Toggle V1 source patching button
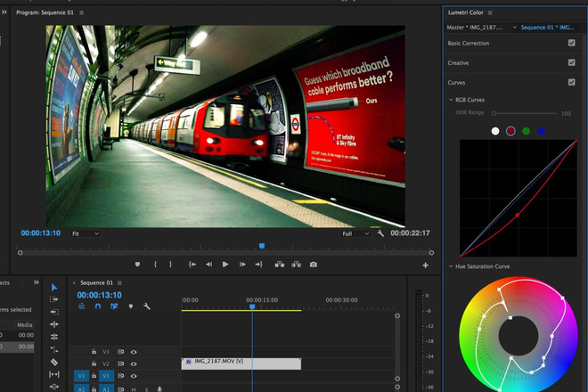Screen dimensions: 588x392 point(81,376)
